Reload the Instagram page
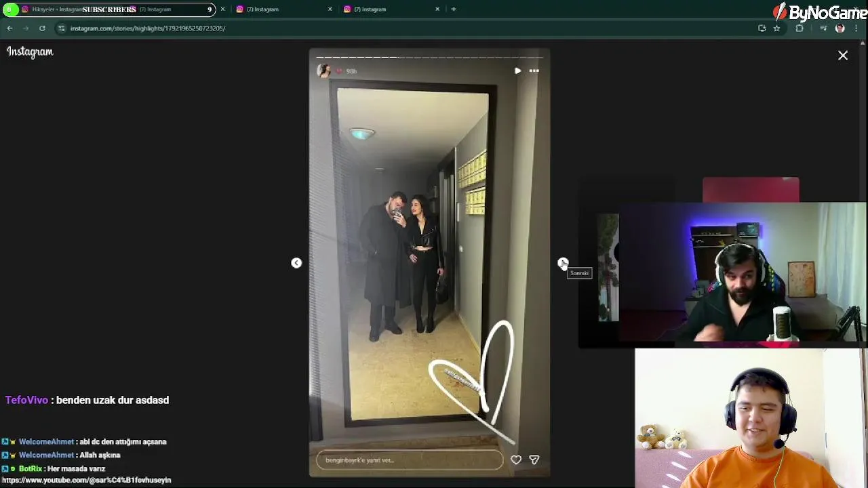 pos(42,28)
